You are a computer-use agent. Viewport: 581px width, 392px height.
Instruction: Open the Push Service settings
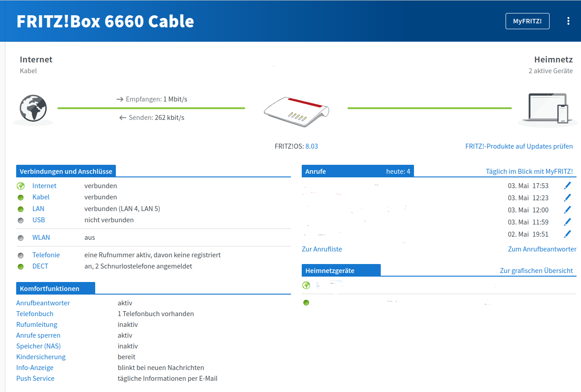click(x=35, y=379)
